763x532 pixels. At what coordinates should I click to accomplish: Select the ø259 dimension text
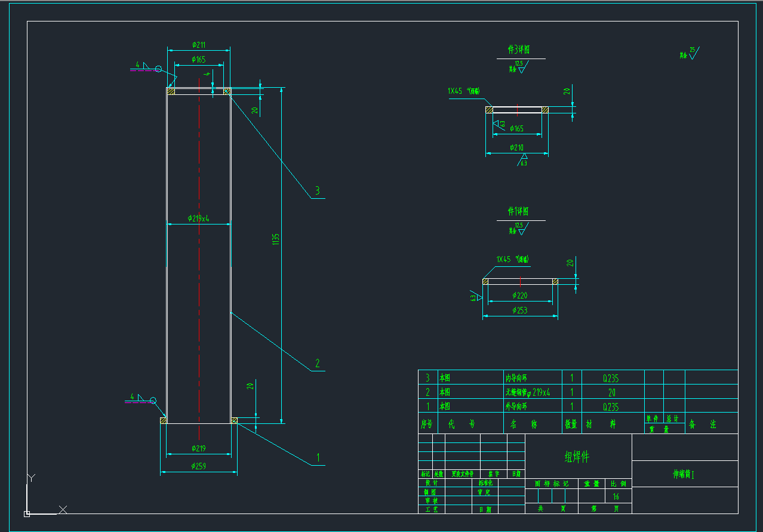[199, 466]
